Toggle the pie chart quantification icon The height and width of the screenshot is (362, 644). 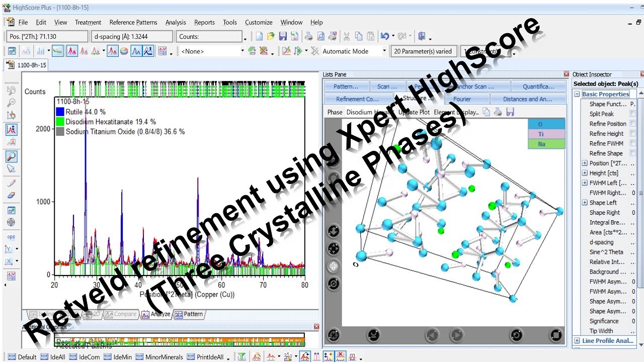pos(124,51)
